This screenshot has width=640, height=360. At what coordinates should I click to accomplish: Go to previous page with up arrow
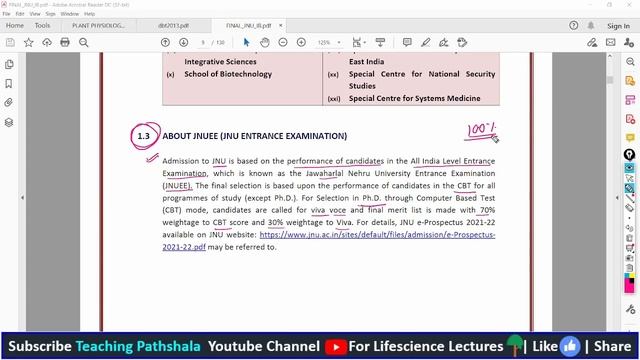(165, 42)
